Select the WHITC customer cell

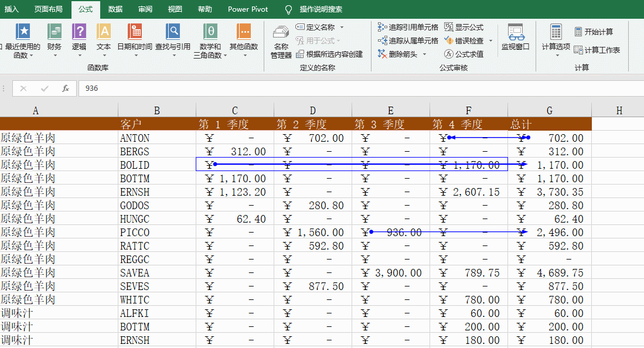(x=157, y=299)
